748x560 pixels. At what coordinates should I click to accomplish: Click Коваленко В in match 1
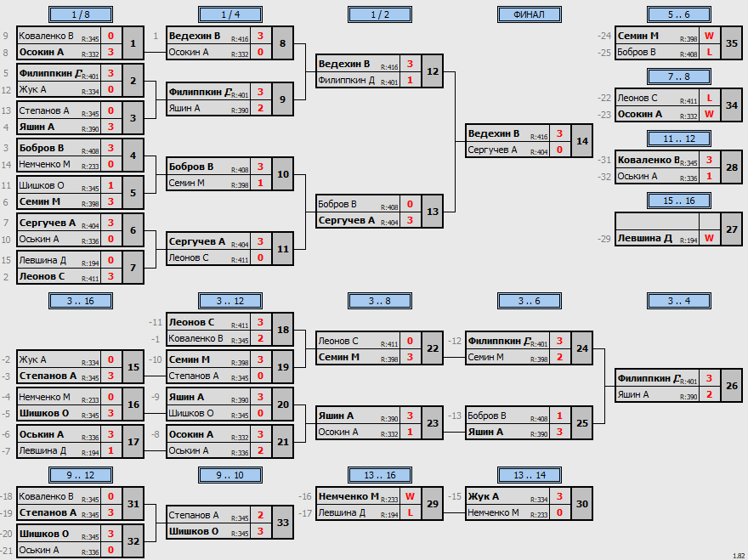coord(46,36)
